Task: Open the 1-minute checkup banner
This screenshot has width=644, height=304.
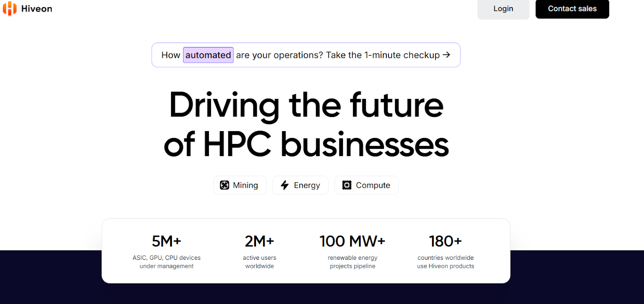Action: [306, 55]
